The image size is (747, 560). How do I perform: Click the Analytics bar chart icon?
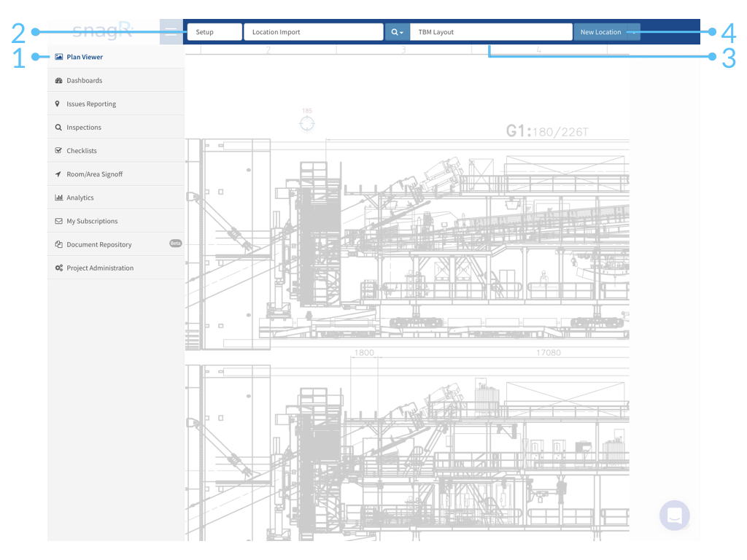(x=58, y=197)
